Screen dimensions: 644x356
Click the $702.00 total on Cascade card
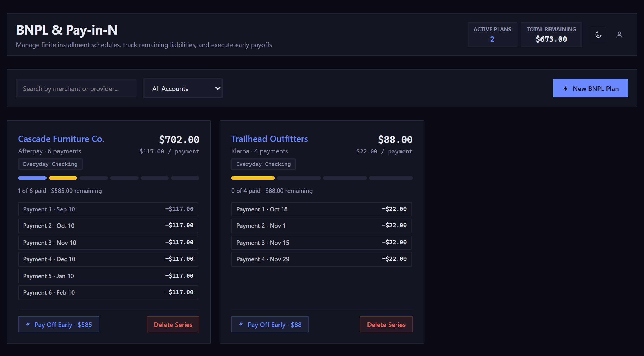(179, 140)
